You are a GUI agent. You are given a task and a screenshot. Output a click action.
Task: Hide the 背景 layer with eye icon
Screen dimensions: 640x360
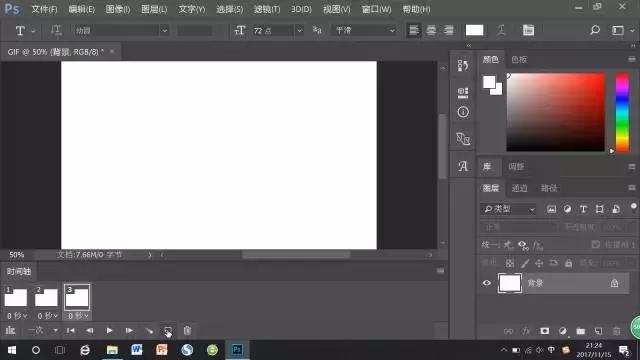(487, 283)
